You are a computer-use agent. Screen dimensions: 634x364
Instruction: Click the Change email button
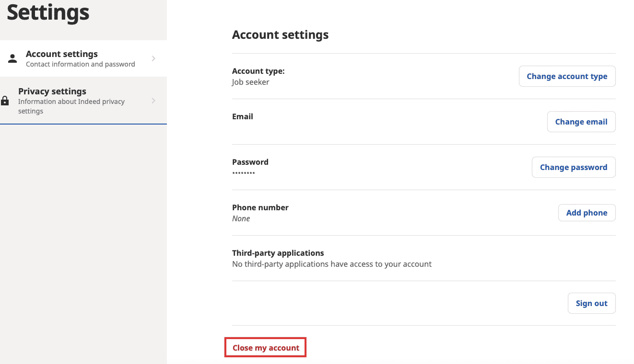coord(581,122)
